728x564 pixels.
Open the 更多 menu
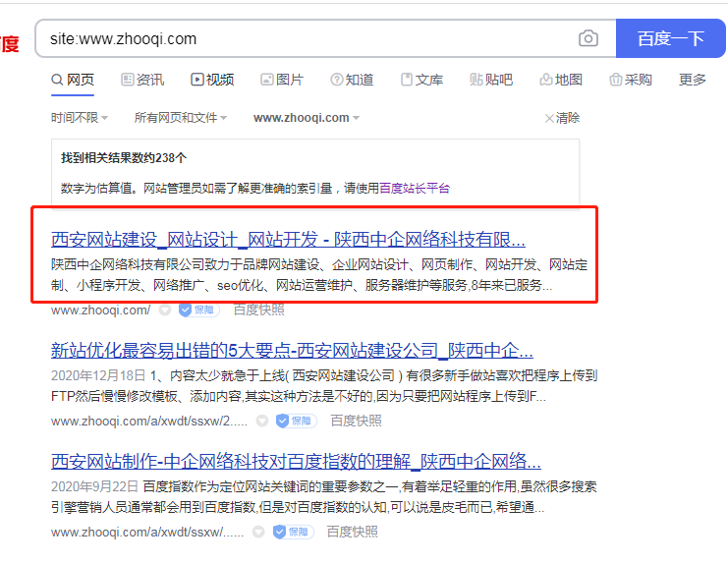click(693, 80)
